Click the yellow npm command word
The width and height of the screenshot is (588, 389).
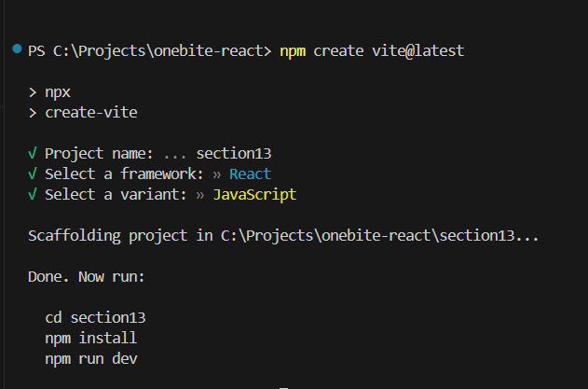pyautogui.click(x=293, y=51)
